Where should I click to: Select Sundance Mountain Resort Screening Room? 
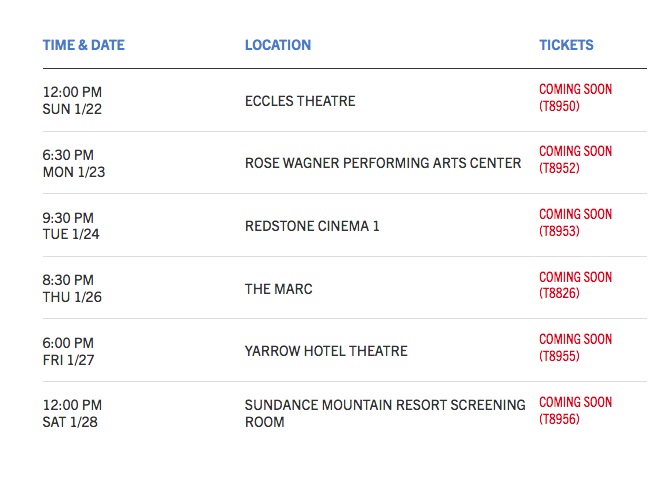tap(385, 413)
